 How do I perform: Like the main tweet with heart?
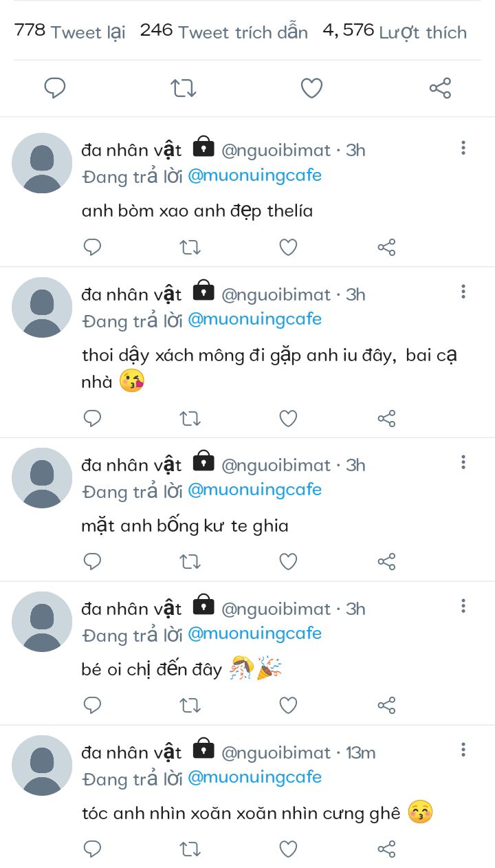coord(311,89)
